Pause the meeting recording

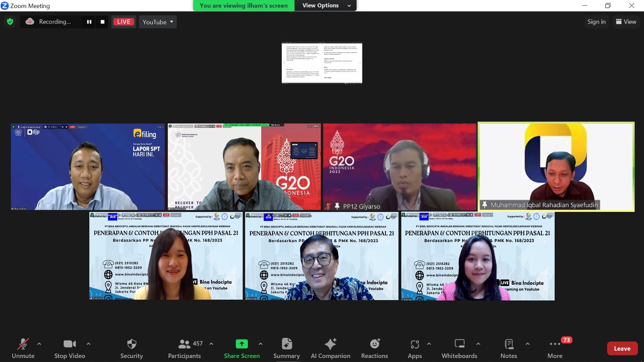tap(89, 22)
